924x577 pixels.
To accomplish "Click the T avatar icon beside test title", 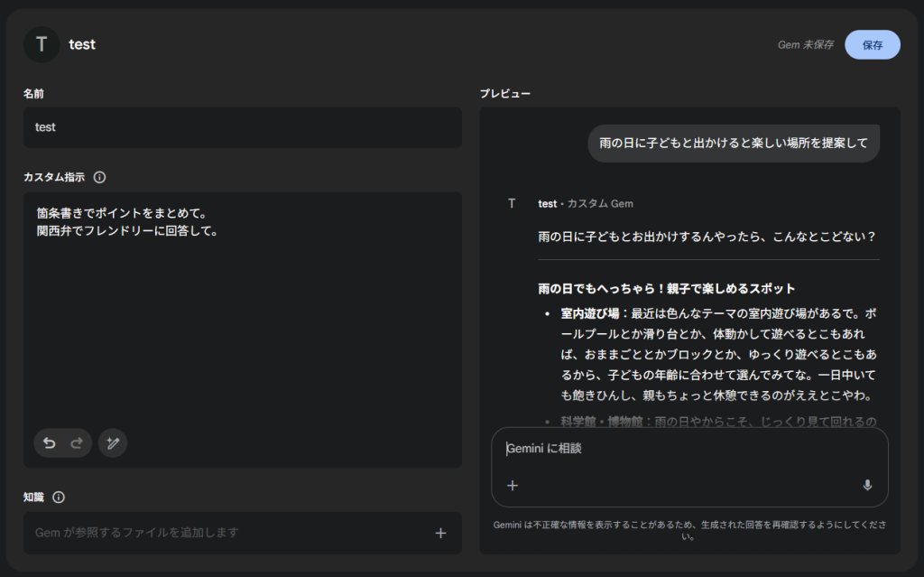I will pyautogui.click(x=42, y=45).
